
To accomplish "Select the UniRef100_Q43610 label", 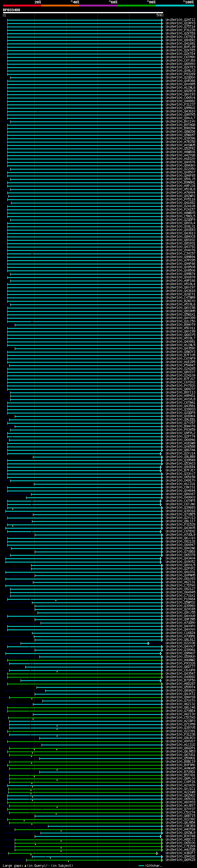I will (180, 111).
